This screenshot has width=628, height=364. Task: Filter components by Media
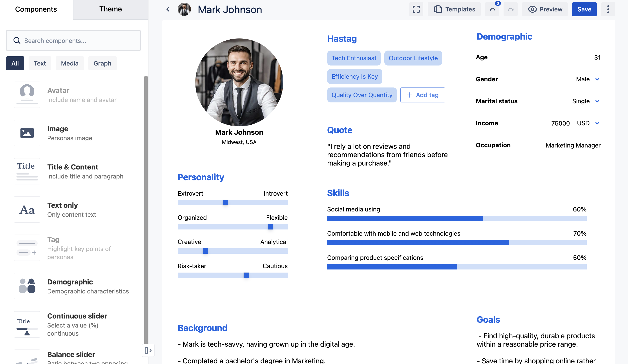click(69, 63)
